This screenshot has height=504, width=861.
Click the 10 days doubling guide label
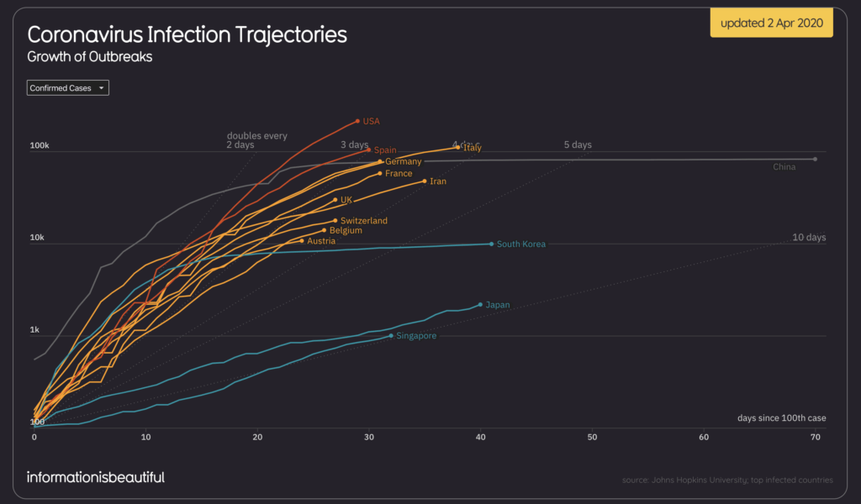[x=809, y=237]
